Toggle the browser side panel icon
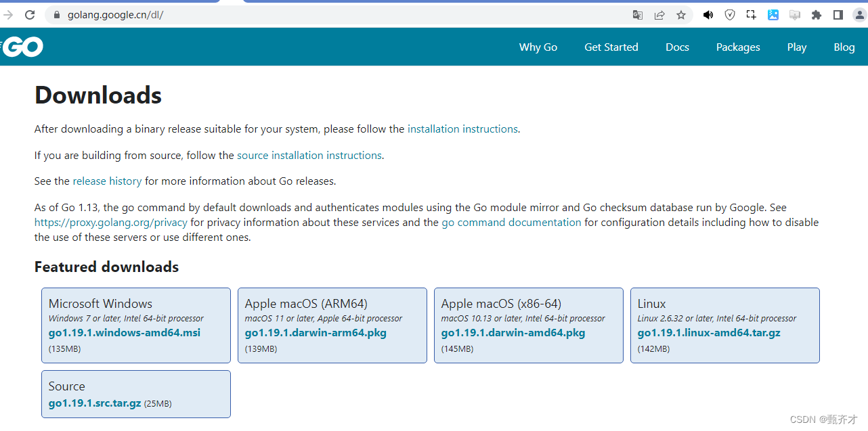 click(x=838, y=15)
